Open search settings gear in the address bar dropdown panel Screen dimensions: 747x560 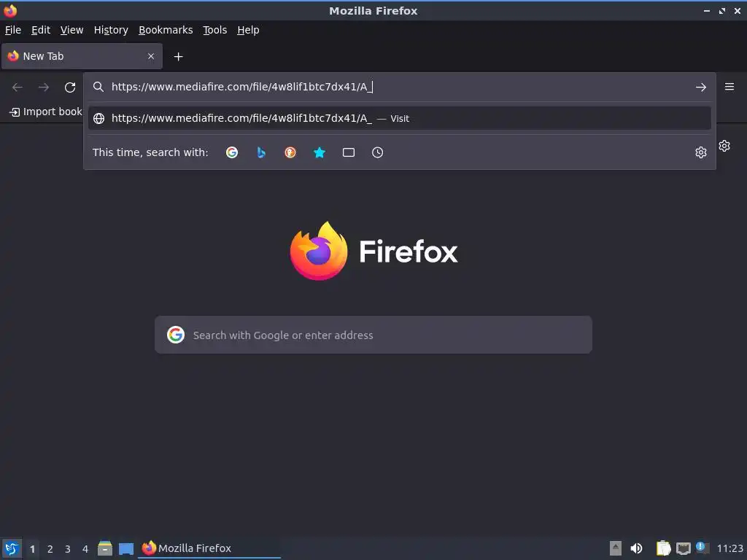701,152
